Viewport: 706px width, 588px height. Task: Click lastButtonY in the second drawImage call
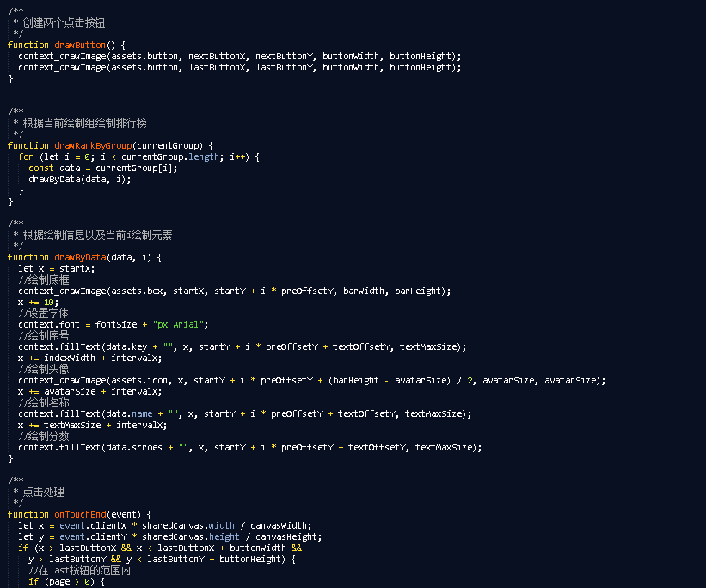[x=284, y=68]
